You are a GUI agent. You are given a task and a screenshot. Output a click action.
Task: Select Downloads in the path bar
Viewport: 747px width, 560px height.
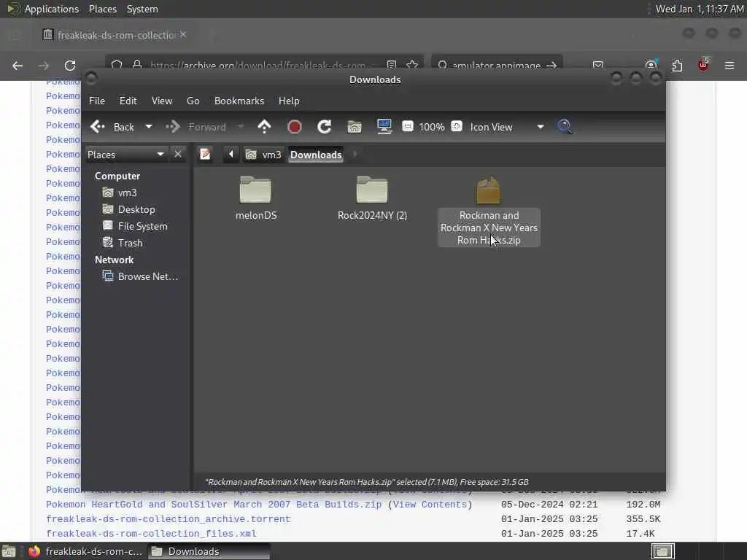pyautogui.click(x=316, y=155)
